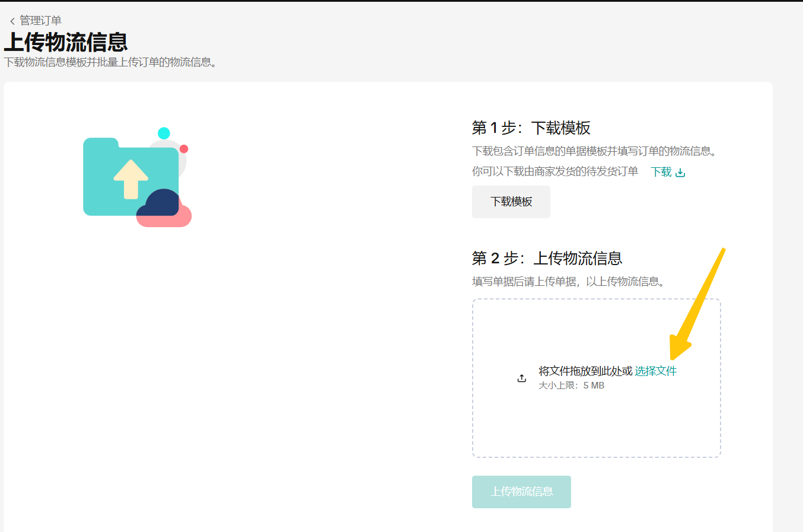Image resolution: width=803 pixels, height=532 pixels.
Task: Click the cyan dot above the folder
Action: [x=164, y=133]
